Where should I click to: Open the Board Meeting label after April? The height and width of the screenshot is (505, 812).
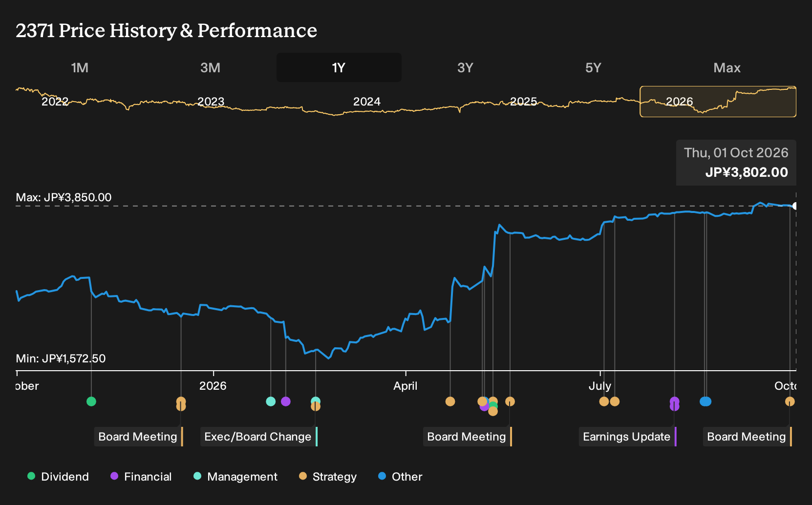coord(468,437)
